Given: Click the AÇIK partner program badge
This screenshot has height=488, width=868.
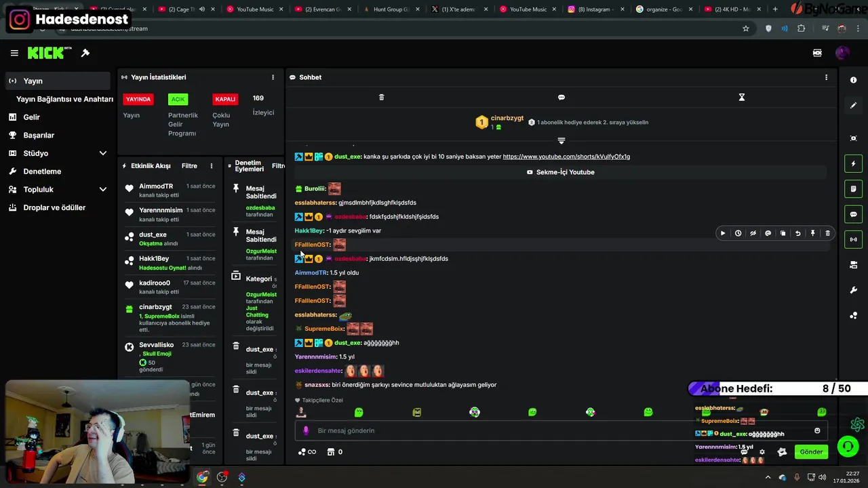Looking at the screenshot, I should [178, 99].
